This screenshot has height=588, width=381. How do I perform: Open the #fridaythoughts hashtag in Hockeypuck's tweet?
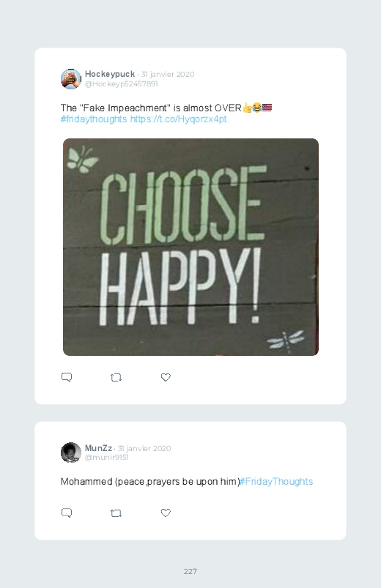tap(94, 119)
